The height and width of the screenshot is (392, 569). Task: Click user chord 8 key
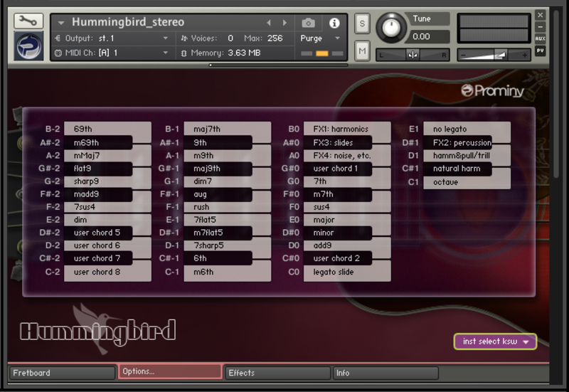tap(107, 272)
